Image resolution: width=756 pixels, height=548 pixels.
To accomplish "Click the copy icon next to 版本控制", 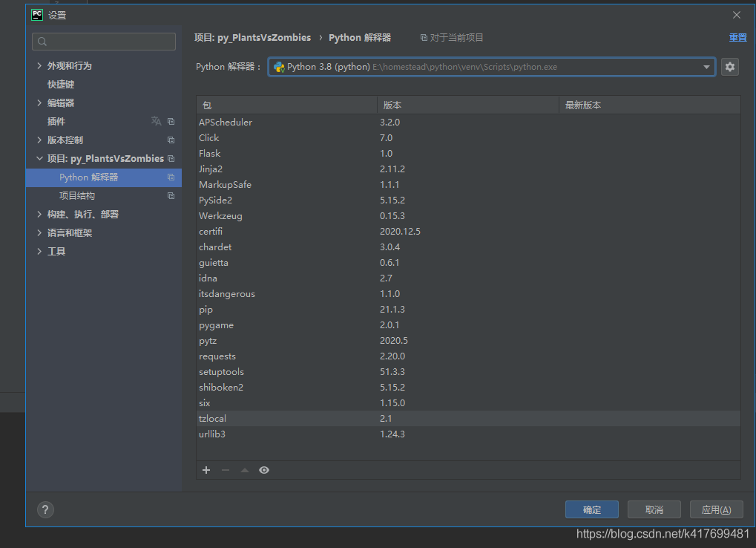I will click(171, 140).
